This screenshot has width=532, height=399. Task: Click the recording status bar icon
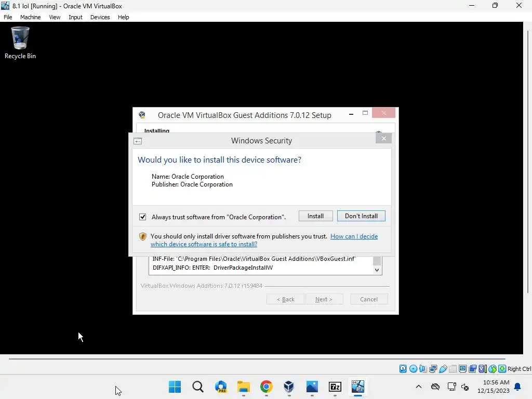click(472, 369)
